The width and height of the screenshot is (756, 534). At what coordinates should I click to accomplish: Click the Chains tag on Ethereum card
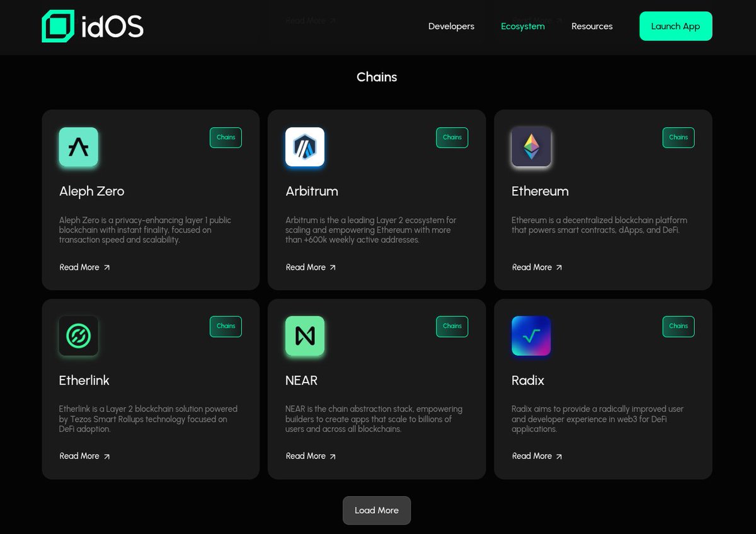[679, 137]
